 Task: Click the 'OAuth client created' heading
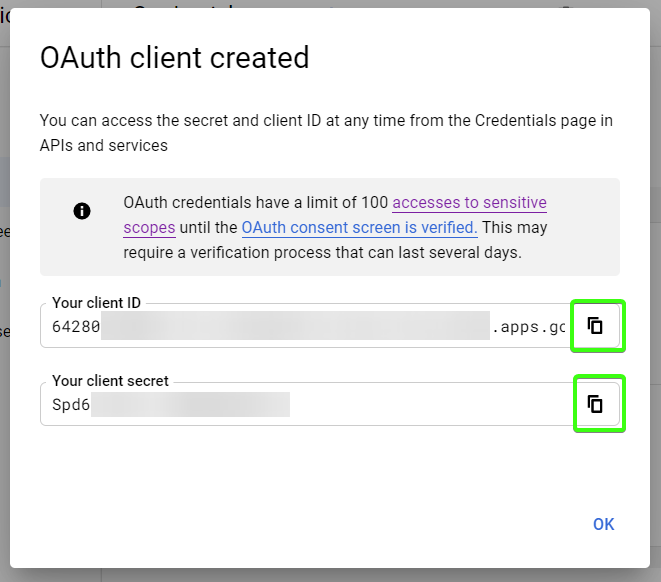175,57
